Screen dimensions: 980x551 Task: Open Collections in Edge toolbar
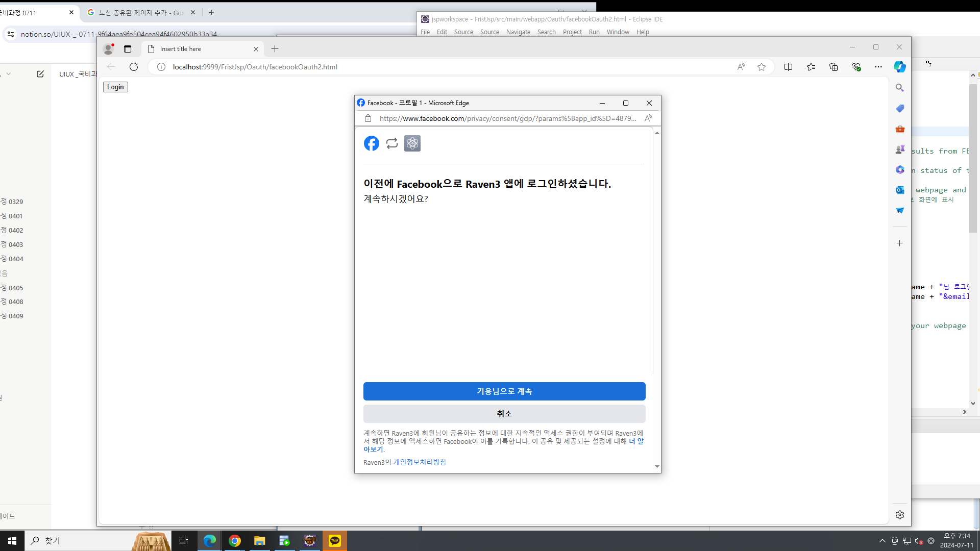[834, 67]
